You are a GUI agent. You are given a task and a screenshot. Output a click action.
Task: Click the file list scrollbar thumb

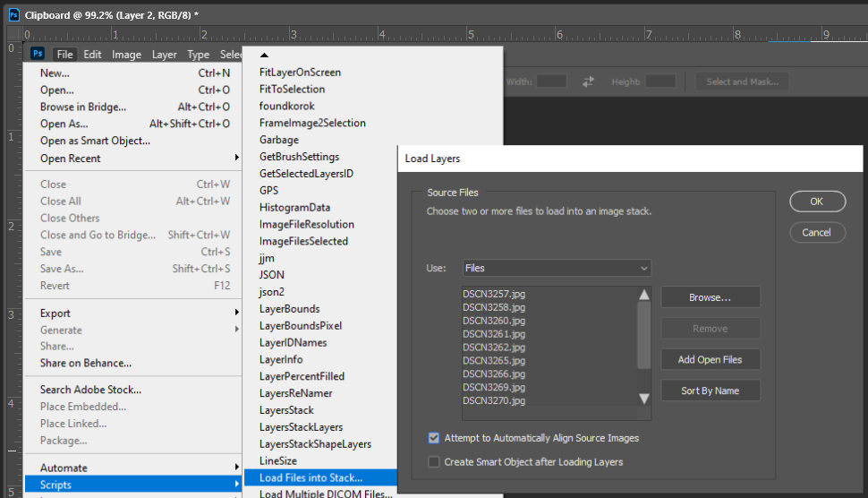[643, 335]
